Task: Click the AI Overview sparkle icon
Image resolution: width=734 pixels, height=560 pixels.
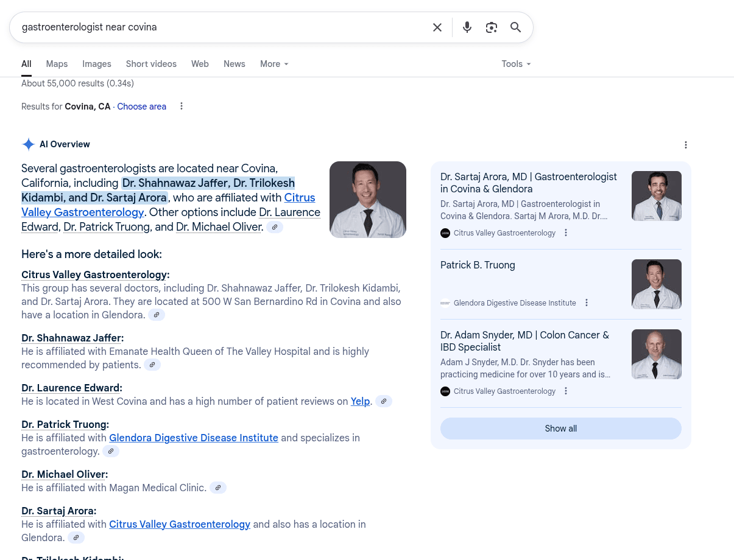Action: point(29,144)
